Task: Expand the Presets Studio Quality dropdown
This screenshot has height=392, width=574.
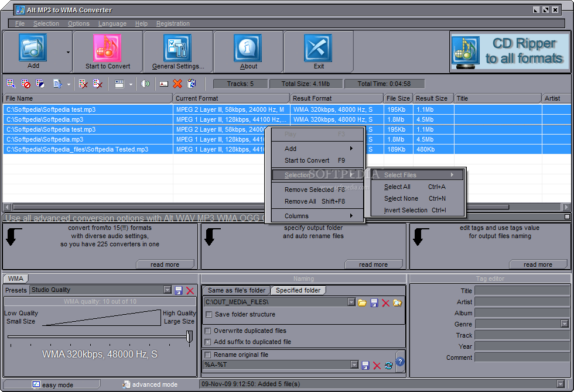Action: pos(168,290)
